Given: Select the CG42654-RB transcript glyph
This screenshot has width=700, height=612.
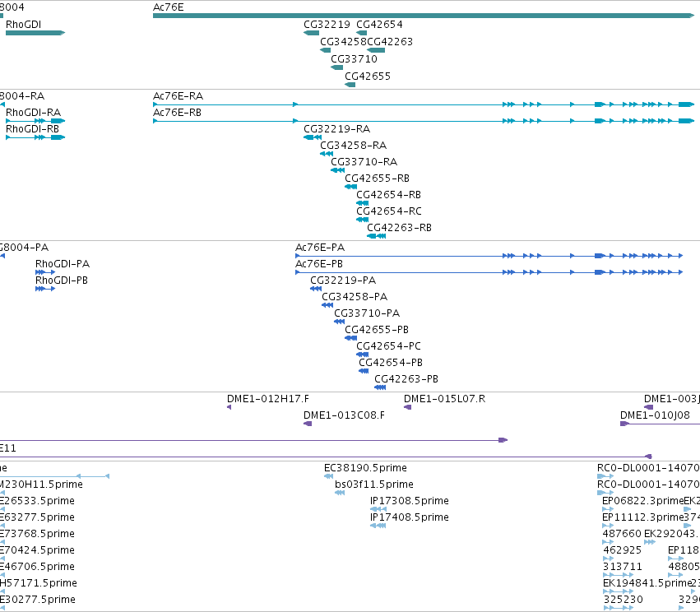Looking at the screenshot, I should tap(362, 203).
